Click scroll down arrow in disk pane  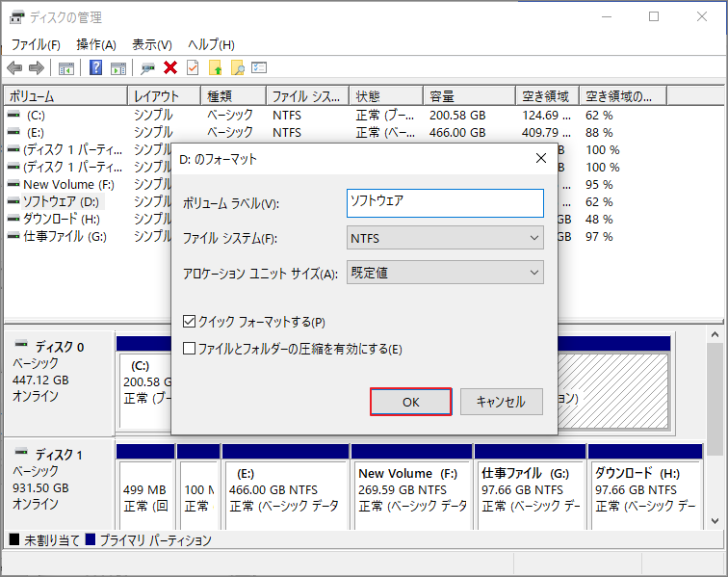point(715,521)
